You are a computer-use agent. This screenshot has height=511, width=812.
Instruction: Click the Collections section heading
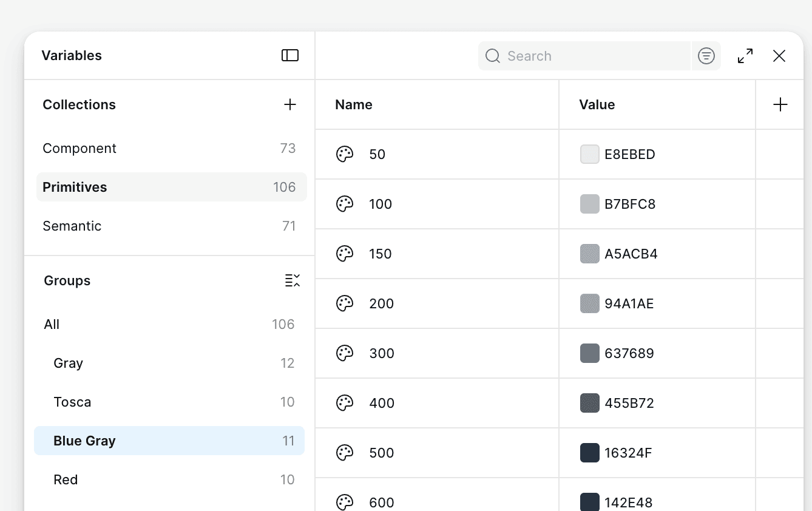[79, 104]
